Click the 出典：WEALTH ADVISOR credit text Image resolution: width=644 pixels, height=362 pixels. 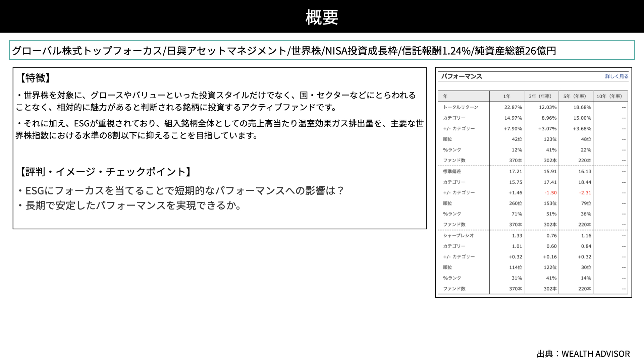[x=583, y=354]
